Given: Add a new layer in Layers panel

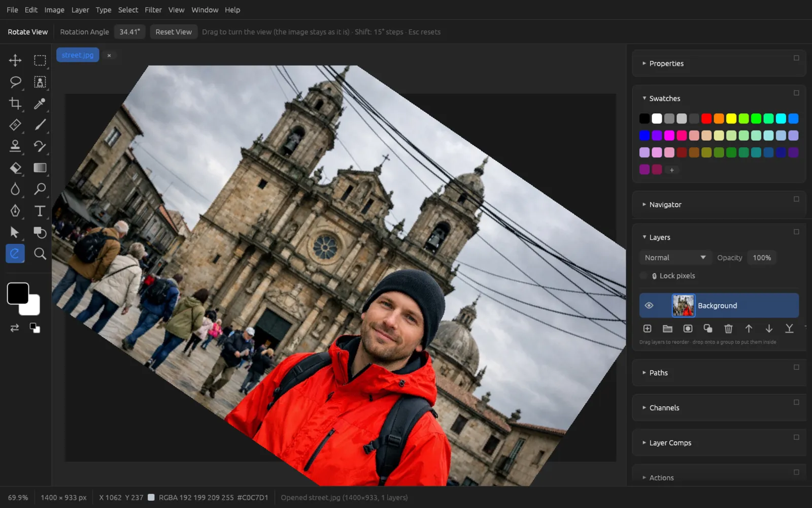Looking at the screenshot, I should pos(647,329).
